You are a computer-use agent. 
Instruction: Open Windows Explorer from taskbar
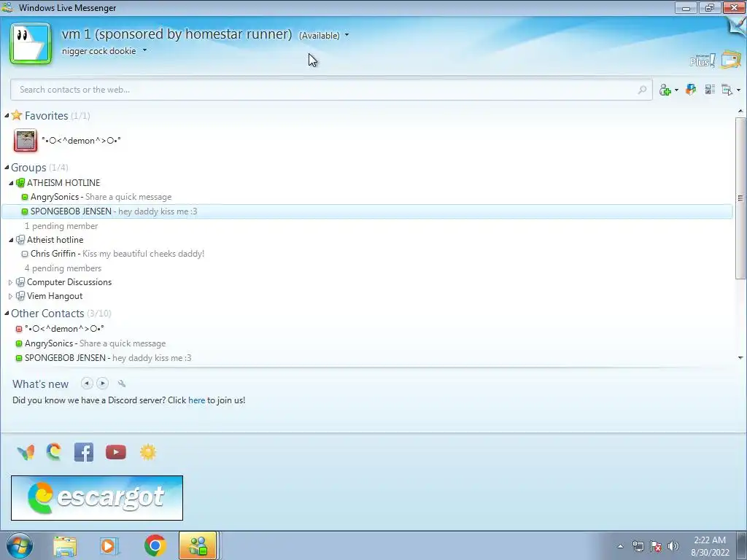(65, 546)
